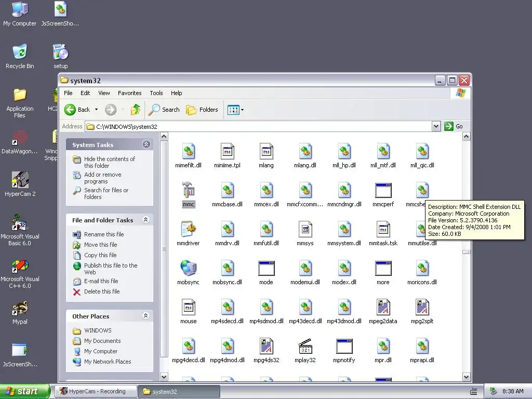Open the Views dropdown button
The image size is (532, 399).
tap(235, 110)
